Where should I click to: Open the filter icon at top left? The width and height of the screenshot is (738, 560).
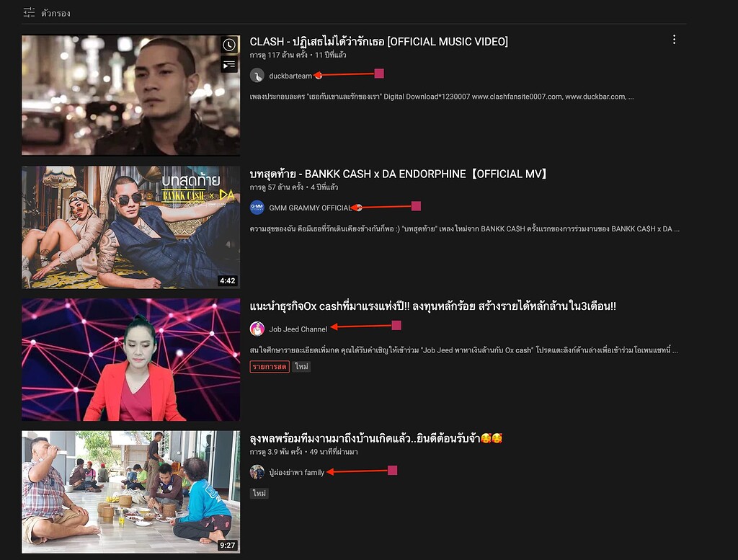[x=29, y=13]
